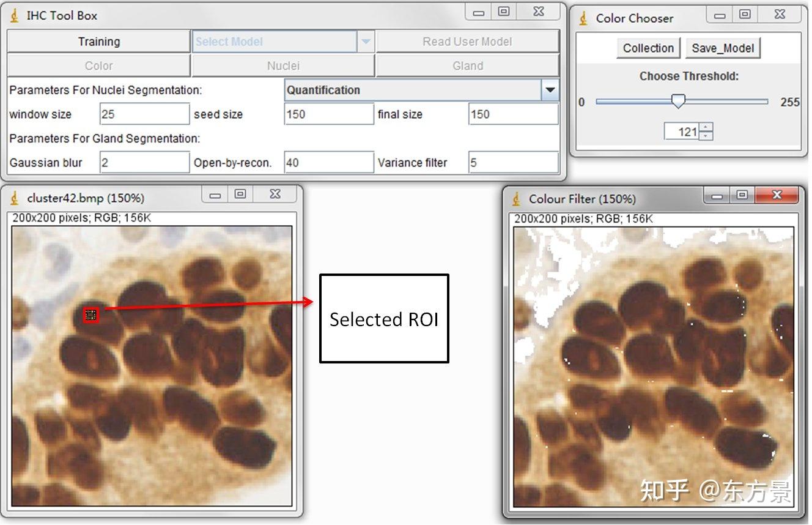The height and width of the screenshot is (525, 812).
Task: Click the Read User Model button
Action: click(468, 41)
